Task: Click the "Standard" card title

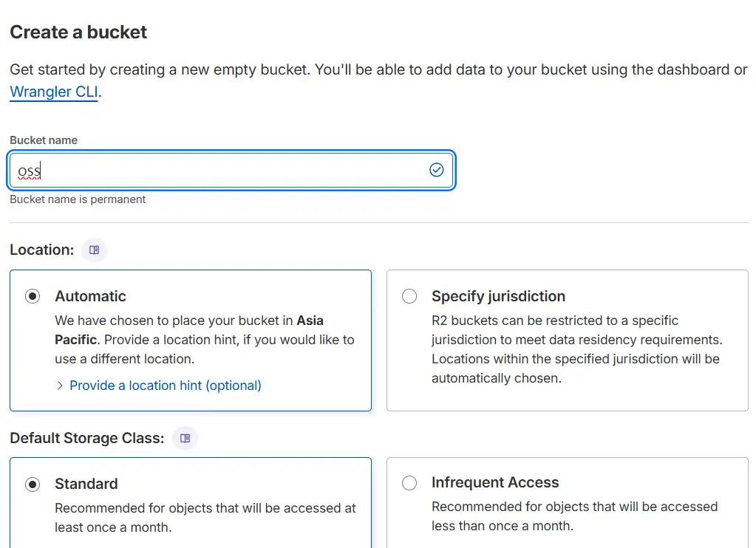Action: click(86, 484)
